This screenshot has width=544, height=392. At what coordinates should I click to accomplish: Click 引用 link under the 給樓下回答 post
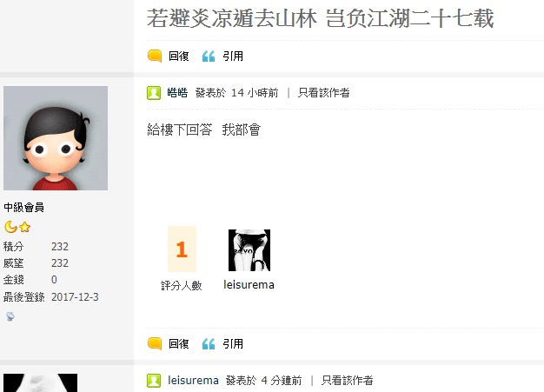pos(233,344)
